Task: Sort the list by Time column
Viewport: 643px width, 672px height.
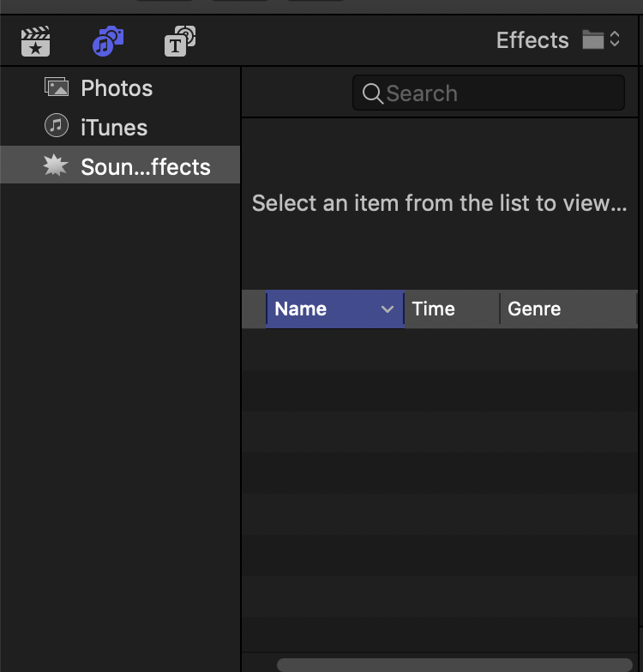Action: point(449,309)
